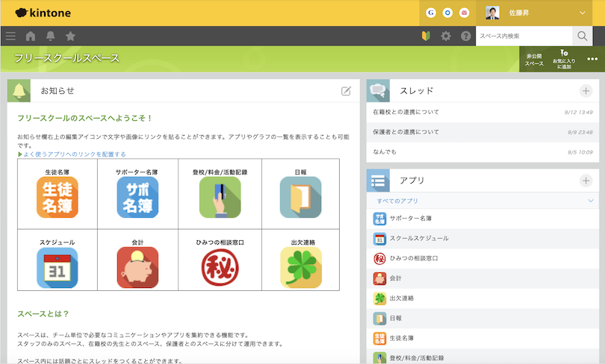
Task: Edit the お知らせ announcement section
Action: pyautogui.click(x=346, y=91)
